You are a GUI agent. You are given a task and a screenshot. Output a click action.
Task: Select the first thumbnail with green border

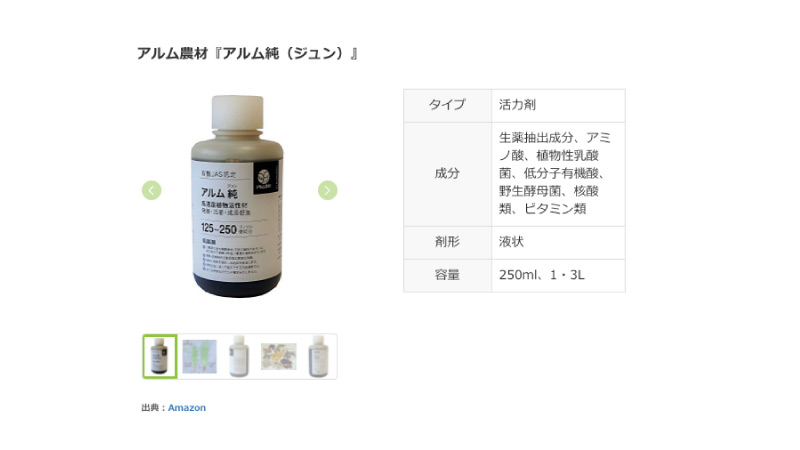pos(160,356)
